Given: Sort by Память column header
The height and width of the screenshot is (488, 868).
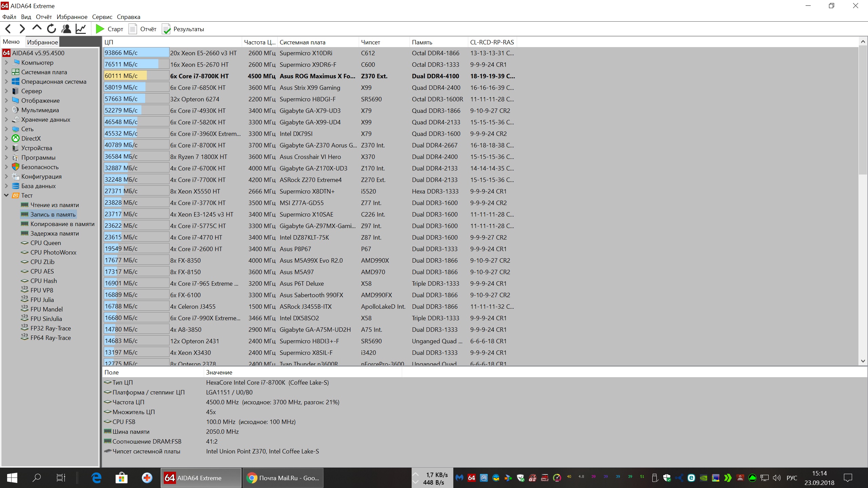Looking at the screenshot, I should (x=422, y=42).
